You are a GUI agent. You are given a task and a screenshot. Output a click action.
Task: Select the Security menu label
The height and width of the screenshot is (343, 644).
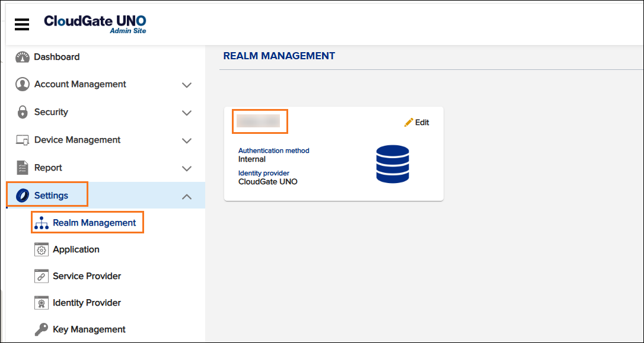point(51,112)
